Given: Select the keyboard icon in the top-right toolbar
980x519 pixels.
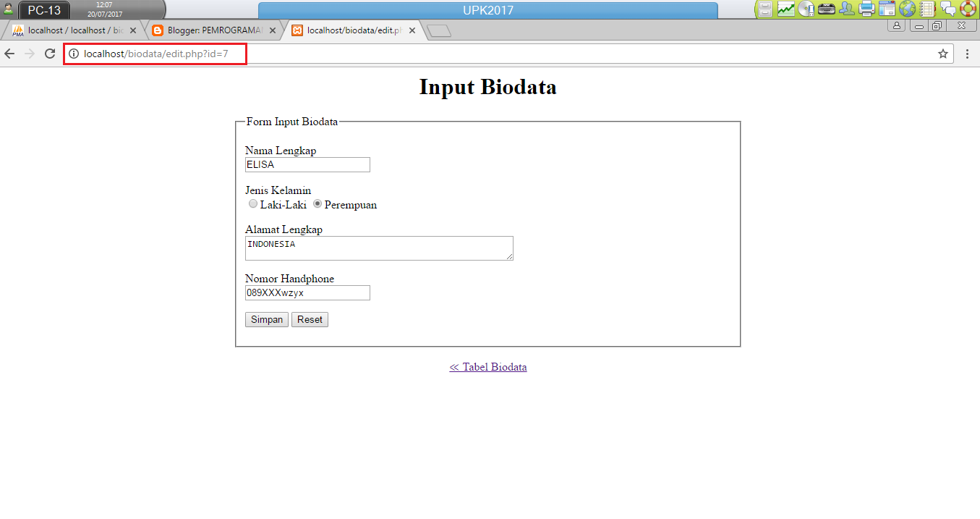Looking at the screenshot, I should [826, 9].
